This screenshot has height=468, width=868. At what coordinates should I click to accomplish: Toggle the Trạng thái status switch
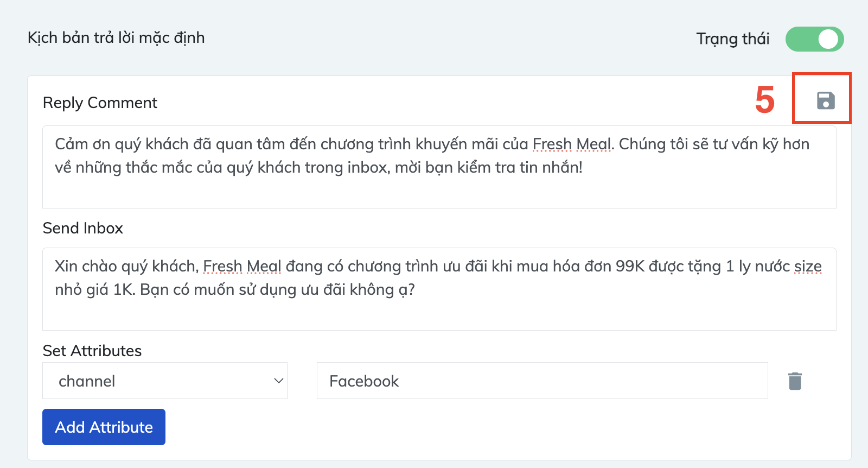point(814,39)
